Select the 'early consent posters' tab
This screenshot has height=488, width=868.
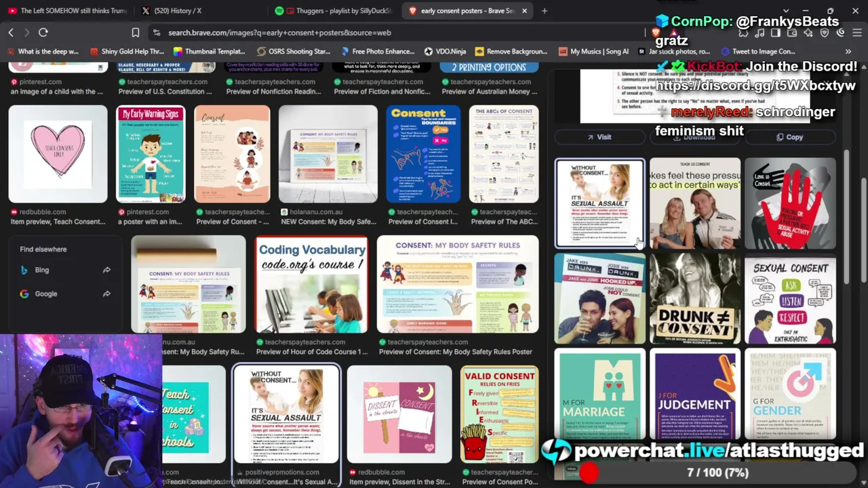(467, 11)
